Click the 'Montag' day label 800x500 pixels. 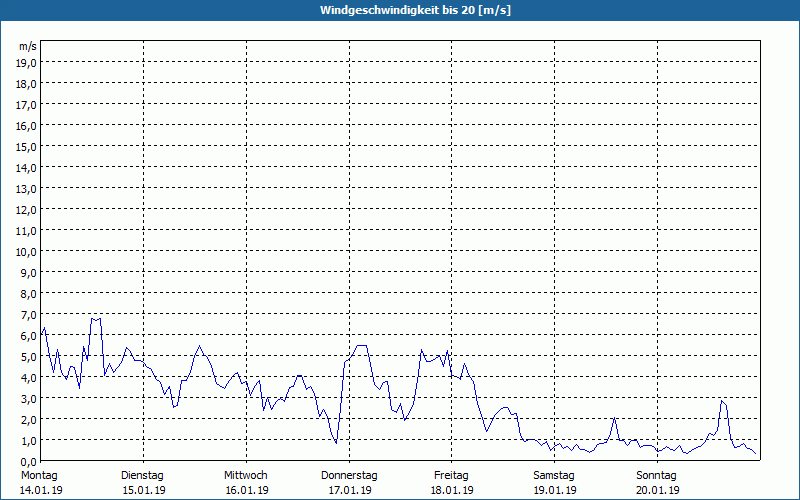click(39, 476)
